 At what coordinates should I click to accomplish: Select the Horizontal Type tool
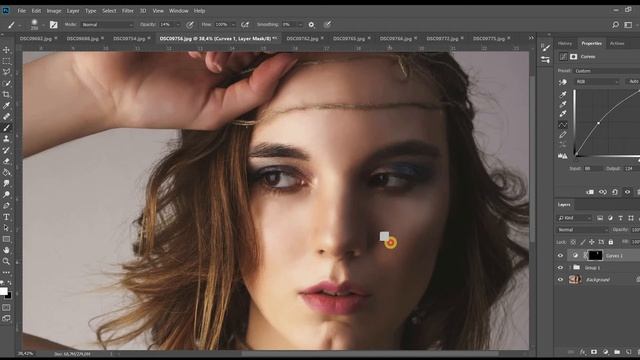(6, 217)
